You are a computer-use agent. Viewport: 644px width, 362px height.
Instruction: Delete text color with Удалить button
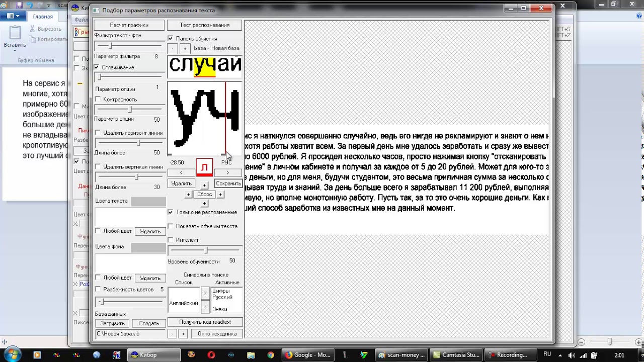coord(150,232)
